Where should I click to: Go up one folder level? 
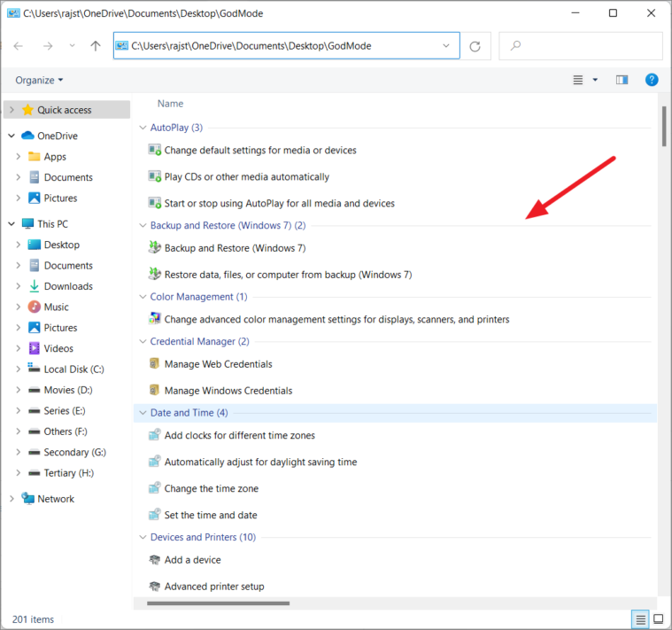pos(96,46)
